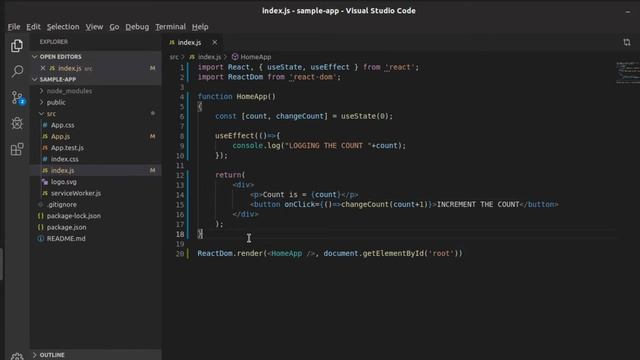
Task: Open the Extensions view icon
Action: [17, 149]
